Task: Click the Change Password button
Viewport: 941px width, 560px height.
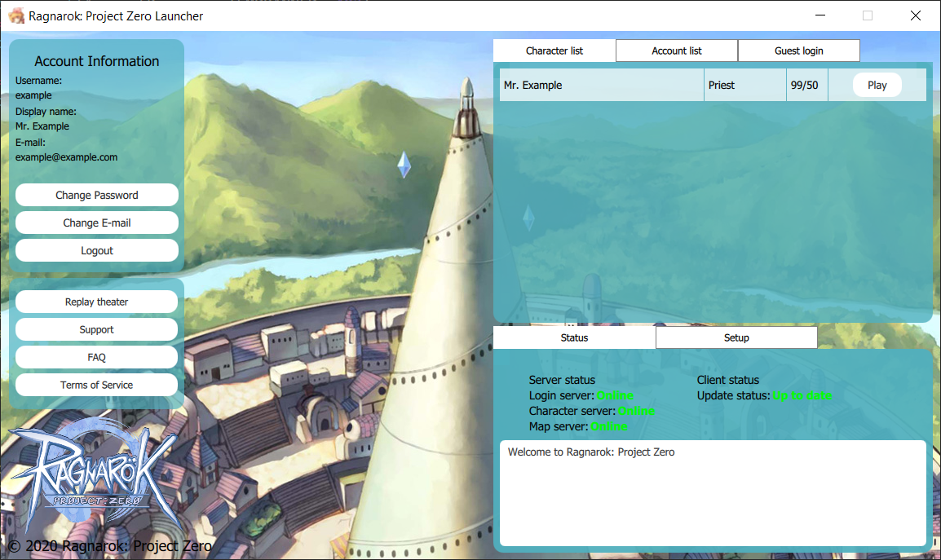Action: click(96, 195)
